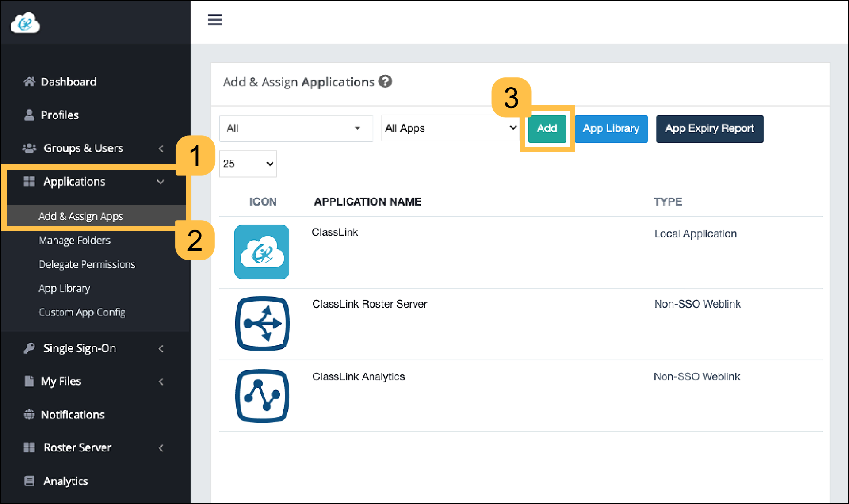Open the All Apps dropdown
Image resolution: width=849 pixels, height=504 pixels.
click(x=450, y=129)
